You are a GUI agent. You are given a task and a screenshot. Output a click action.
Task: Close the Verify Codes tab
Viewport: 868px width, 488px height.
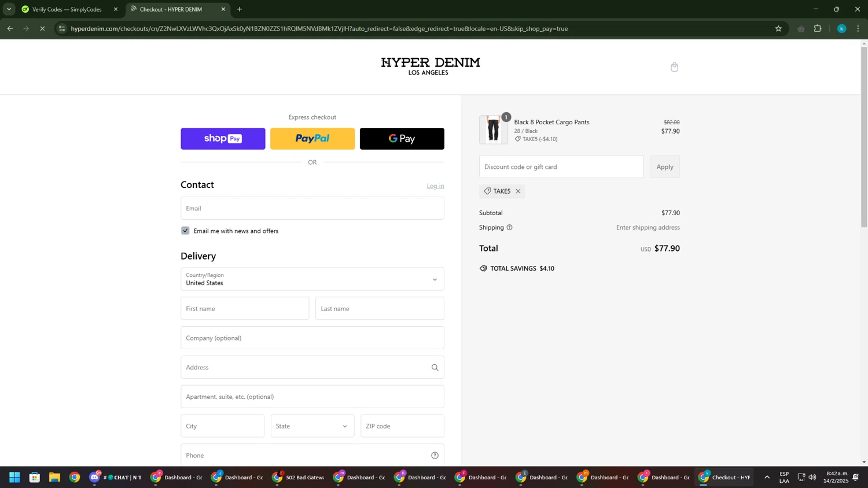point(116,9)
